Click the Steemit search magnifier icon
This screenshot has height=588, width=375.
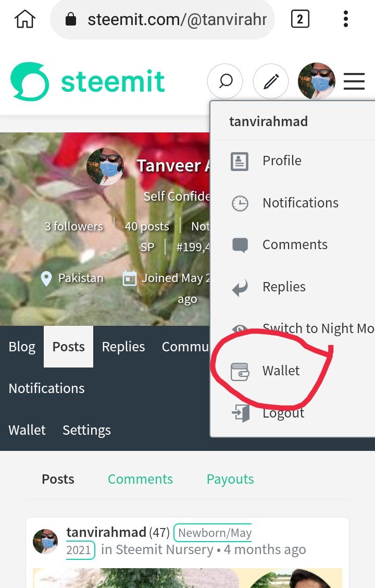(x=225, y=81)
